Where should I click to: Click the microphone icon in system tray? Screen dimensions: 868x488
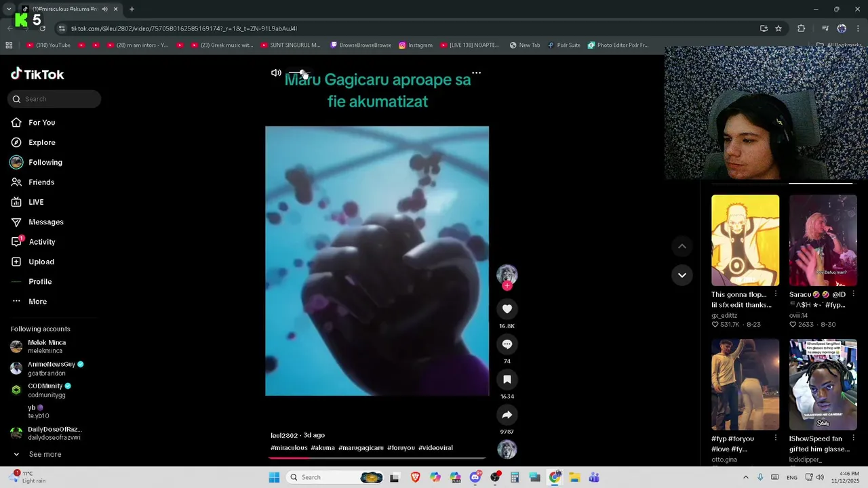760,477
